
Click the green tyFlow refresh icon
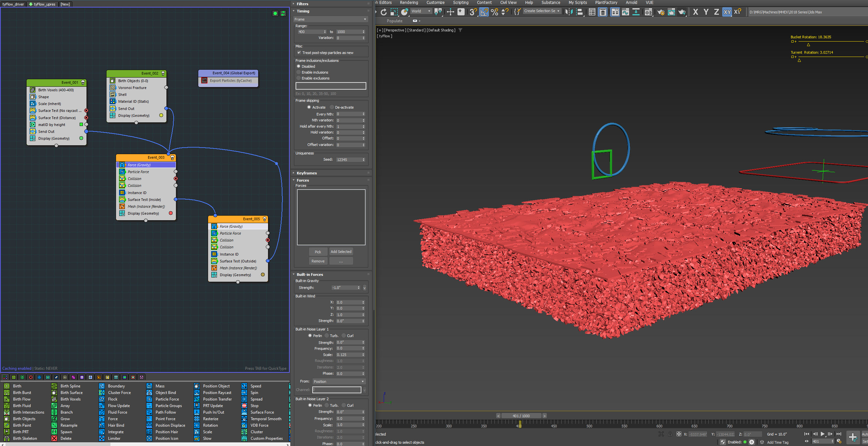(283, 13)
